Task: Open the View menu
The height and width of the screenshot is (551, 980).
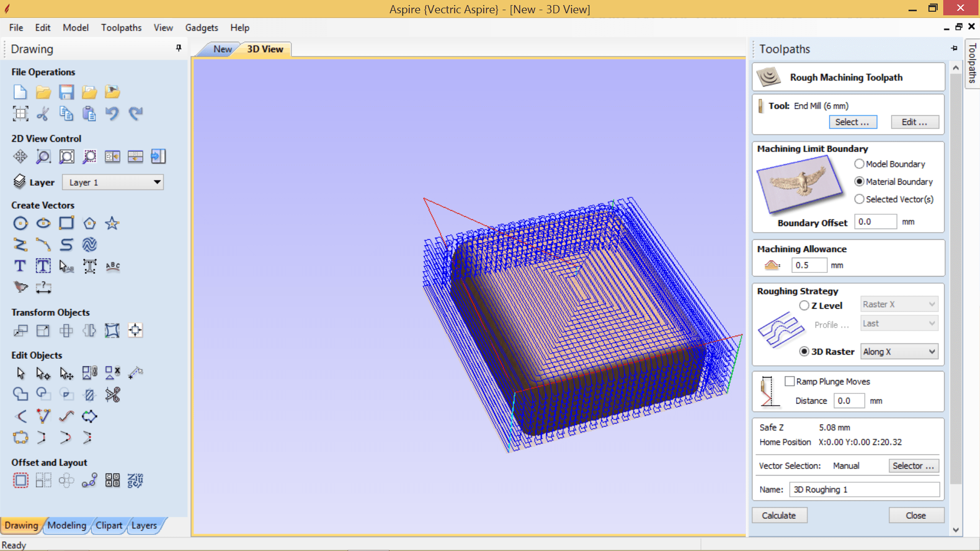Action: click(x=163, y=28)
